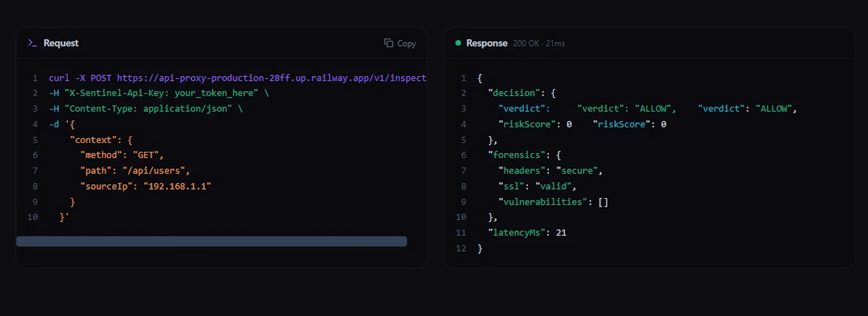This screenshot has height=316, width=868.
Task: Click the terminal prompt icon beside Request
Action: click(33, 43)
